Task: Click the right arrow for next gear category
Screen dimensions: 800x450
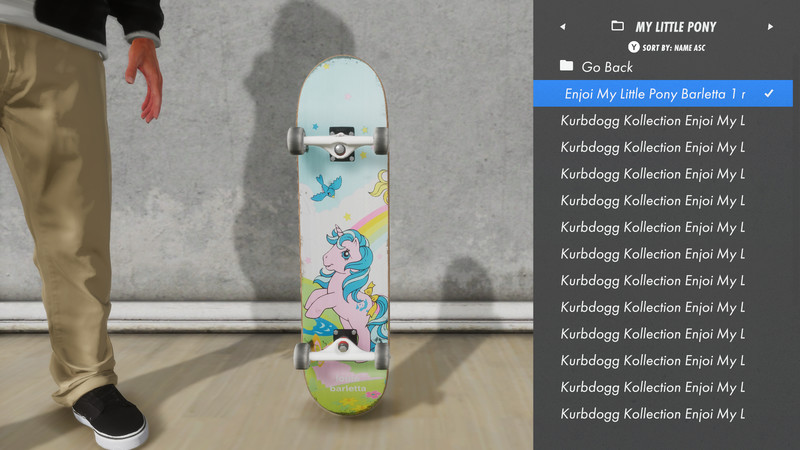Action: pos(770,27)
